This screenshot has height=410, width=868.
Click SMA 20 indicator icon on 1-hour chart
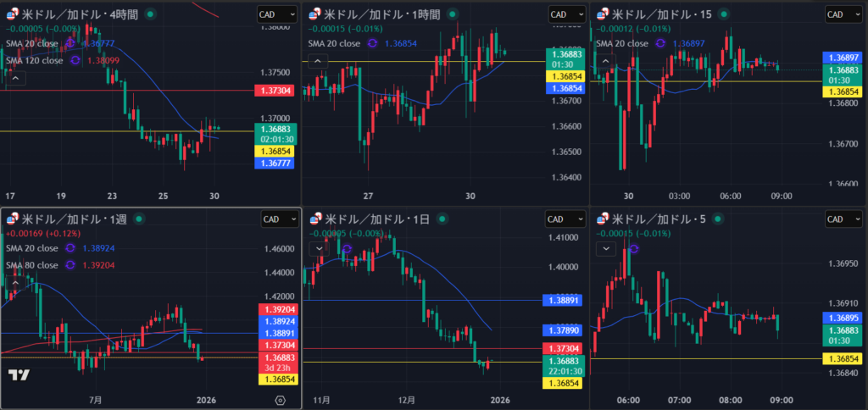373,43
